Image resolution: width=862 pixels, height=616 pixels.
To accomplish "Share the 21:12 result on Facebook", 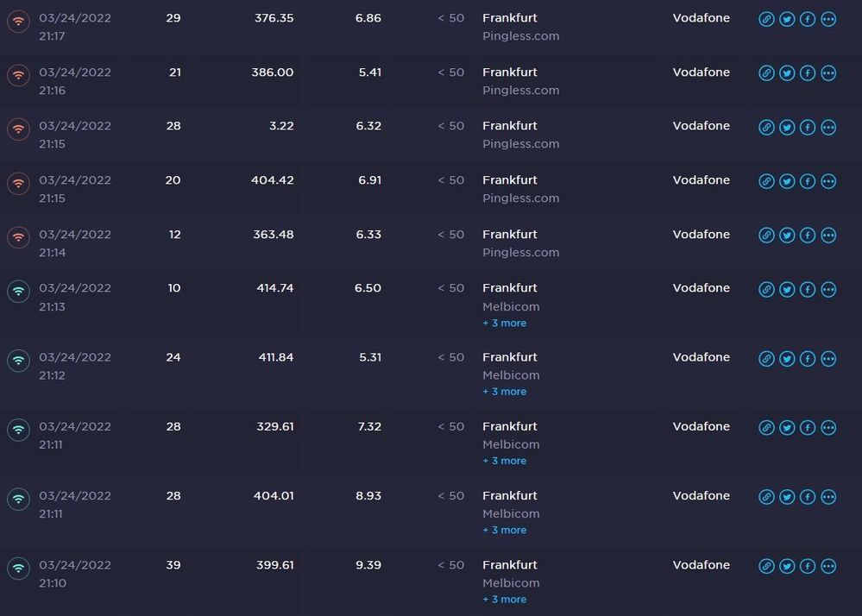I will click(x=808, y=359).
